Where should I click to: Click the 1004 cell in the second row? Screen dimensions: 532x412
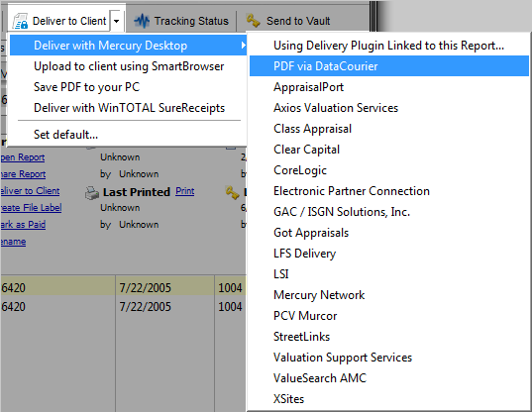[230, 307]
